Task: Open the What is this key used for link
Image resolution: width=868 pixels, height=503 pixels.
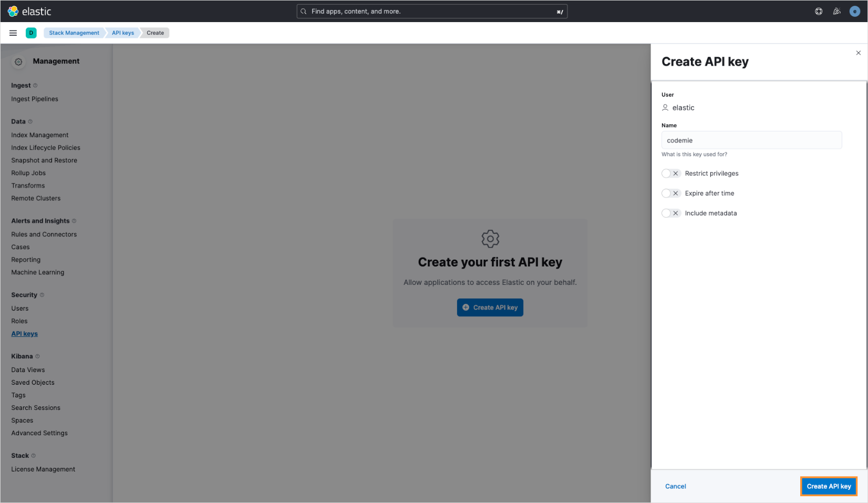Action: (x=694, y=154)
